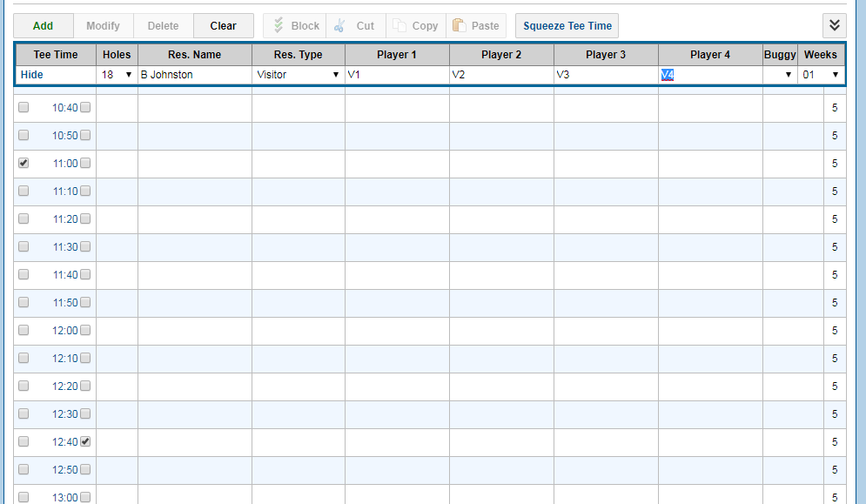
Task: Open the Holes dropdown showing 18
Action: coord(117,75)
